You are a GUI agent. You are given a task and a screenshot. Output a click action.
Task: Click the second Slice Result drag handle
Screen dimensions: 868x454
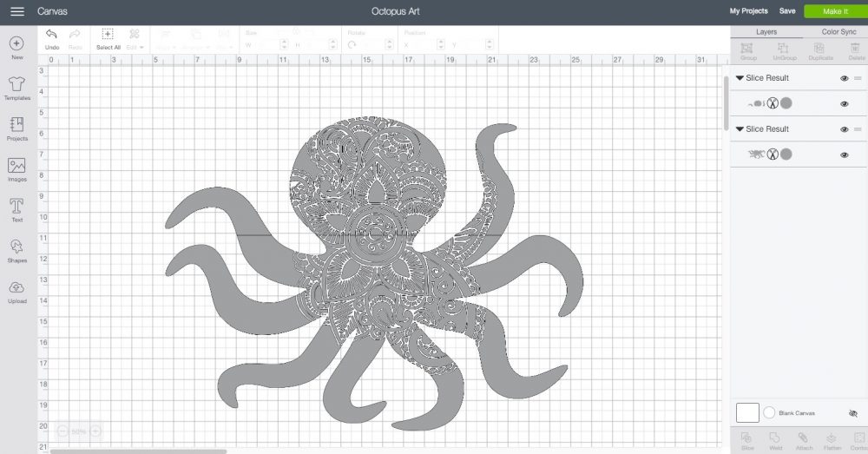(858, 129)
